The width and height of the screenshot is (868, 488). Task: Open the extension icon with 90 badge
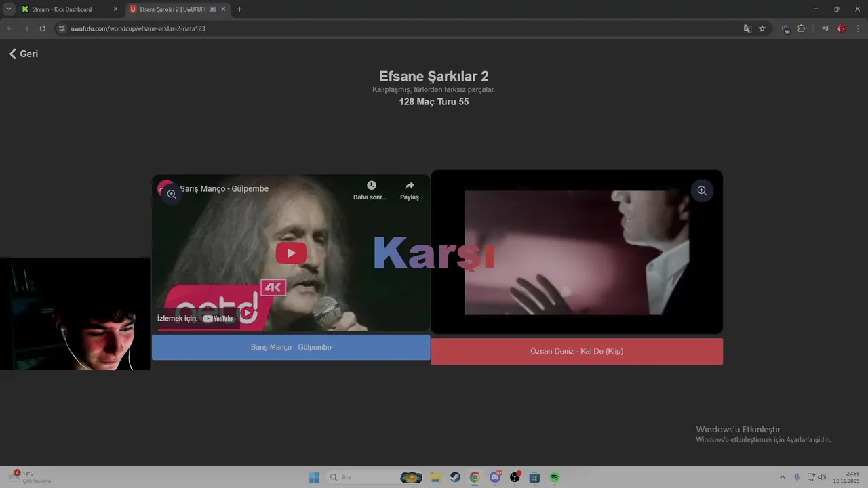point(786,29)
